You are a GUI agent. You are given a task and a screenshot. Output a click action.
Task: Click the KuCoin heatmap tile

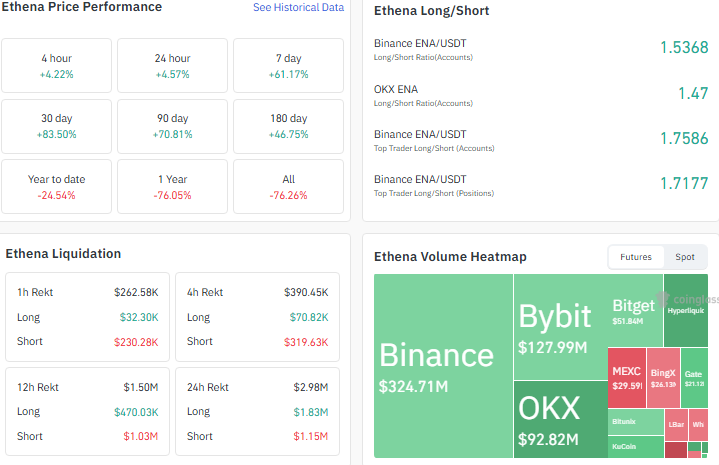(636, 447)
